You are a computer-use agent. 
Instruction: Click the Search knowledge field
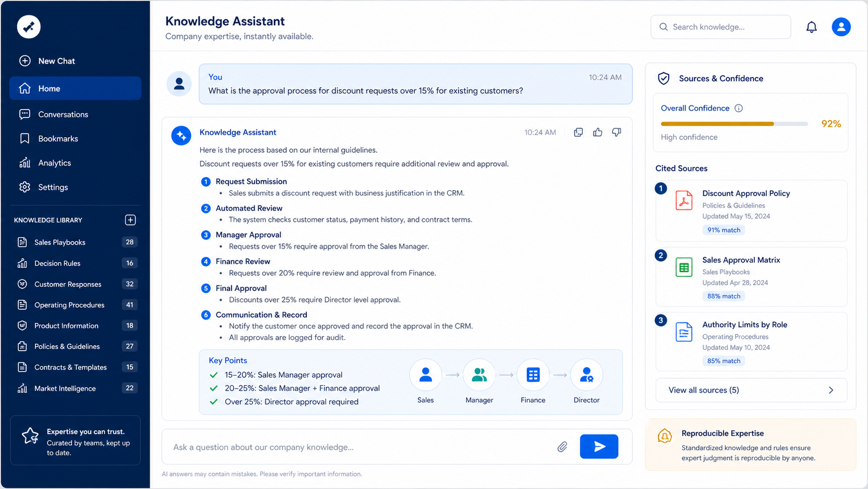click(721, 27)
